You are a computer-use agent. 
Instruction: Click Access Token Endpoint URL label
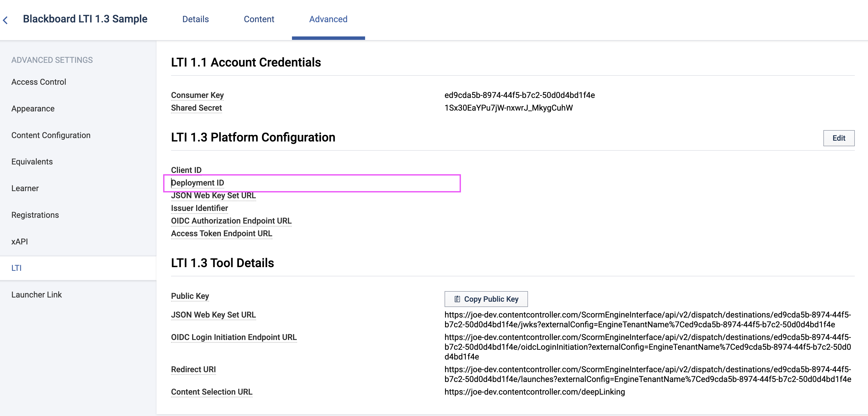point(221,234)
